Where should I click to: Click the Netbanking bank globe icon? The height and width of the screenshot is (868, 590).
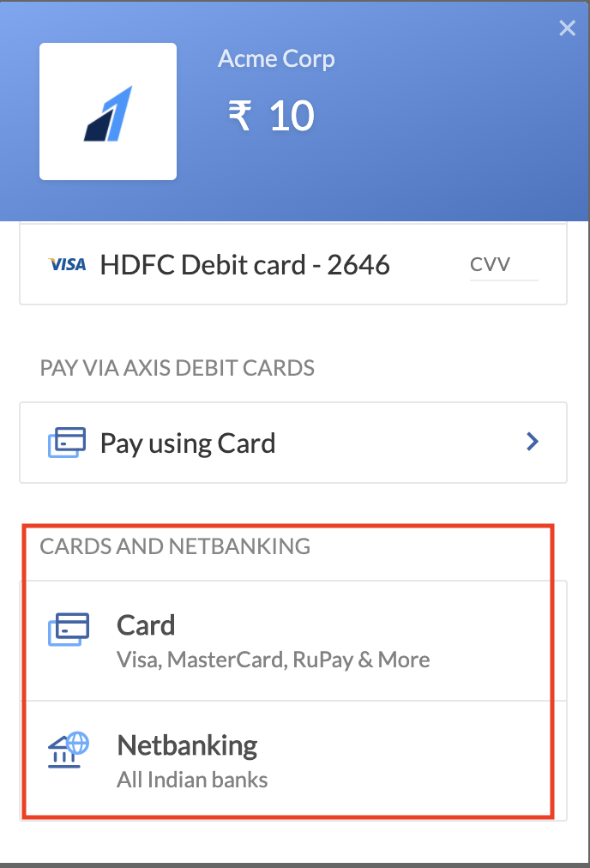[69, 750]
